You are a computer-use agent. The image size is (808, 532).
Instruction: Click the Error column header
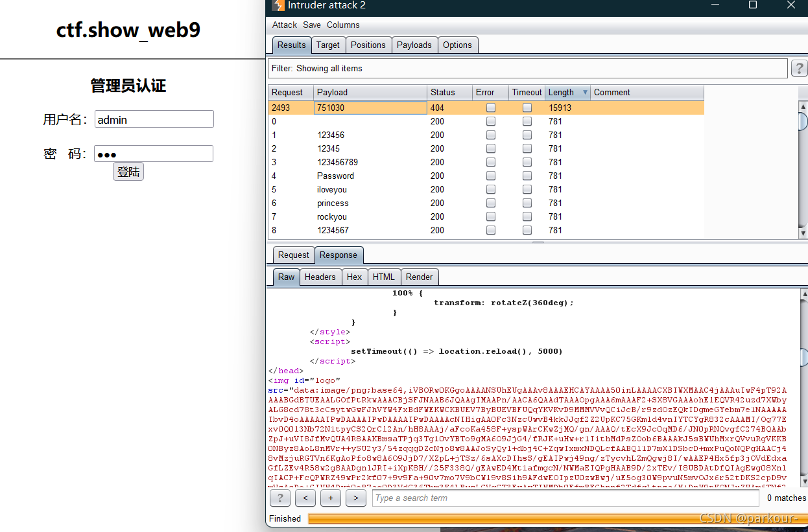491,92
